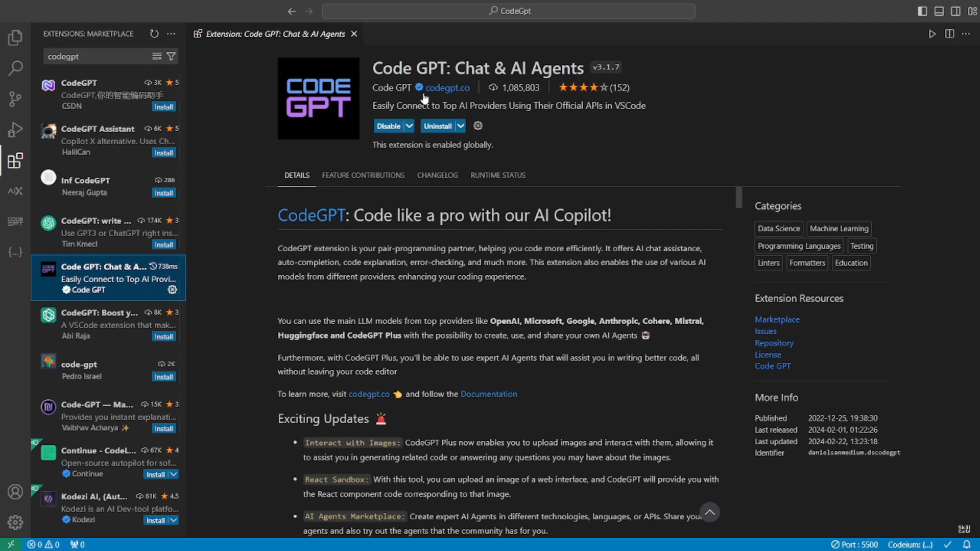Screen dimensions: 980x551
Task: Open the Documentation link
Action: [x=489, y=394]
